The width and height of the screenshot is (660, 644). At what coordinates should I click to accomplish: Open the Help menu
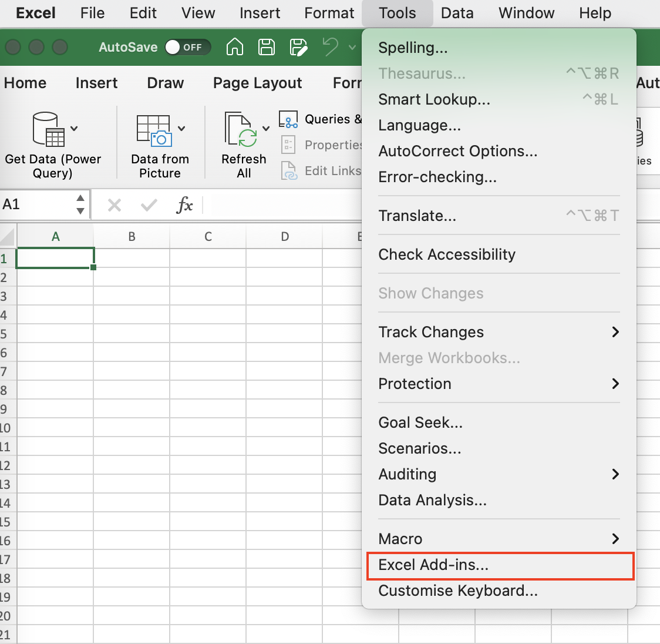point(595,13)
